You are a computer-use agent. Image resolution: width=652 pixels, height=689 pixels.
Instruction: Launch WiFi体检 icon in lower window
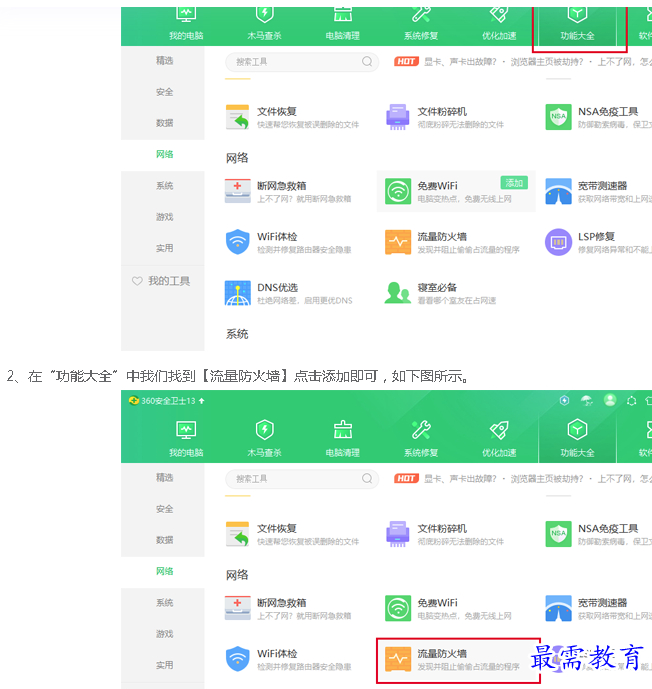point(238,659)
